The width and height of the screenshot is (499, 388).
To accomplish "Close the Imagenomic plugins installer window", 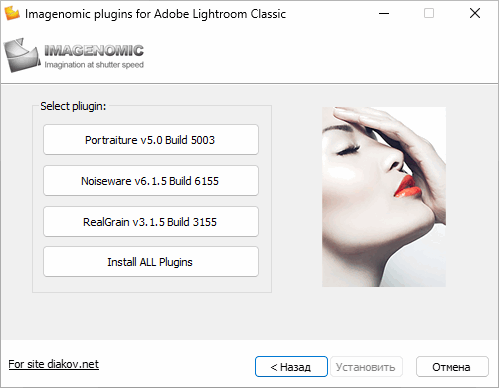I will coord(475,13).
